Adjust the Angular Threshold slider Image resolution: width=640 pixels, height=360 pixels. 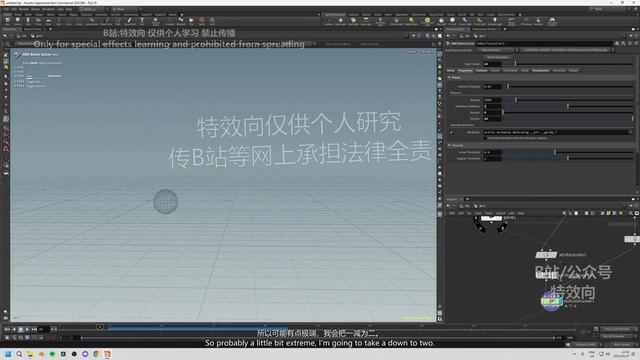coord(568,158)
